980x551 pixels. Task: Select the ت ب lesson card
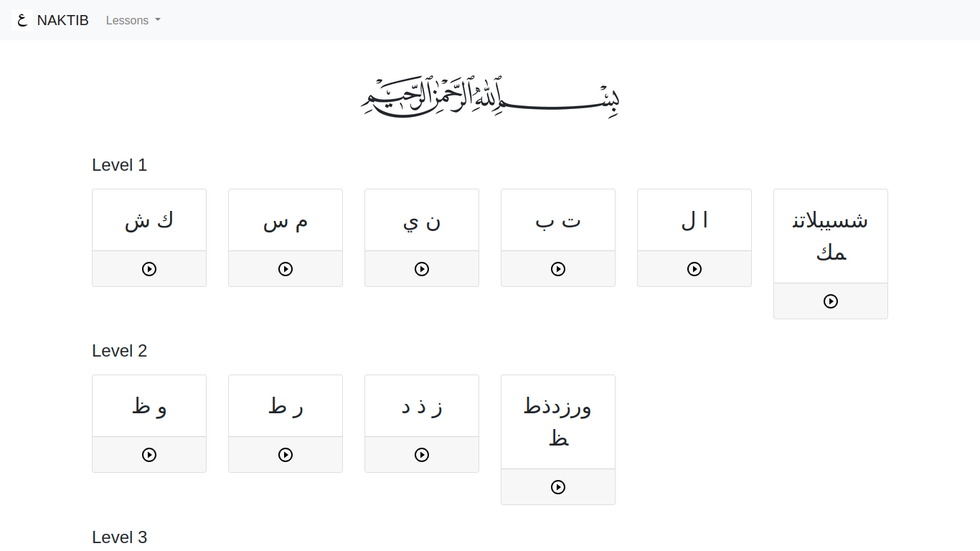(x=557, y=219)
